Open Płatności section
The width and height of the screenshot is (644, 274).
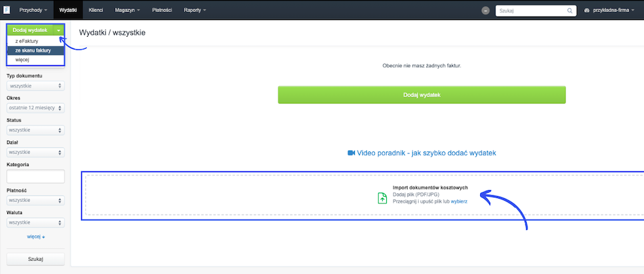[162, 9]
